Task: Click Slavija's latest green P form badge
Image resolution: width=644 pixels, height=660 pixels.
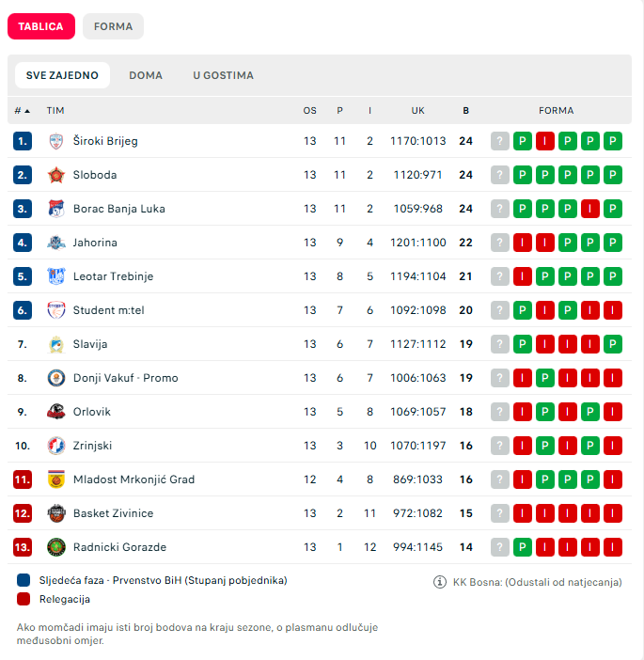Action: point(613,344)
